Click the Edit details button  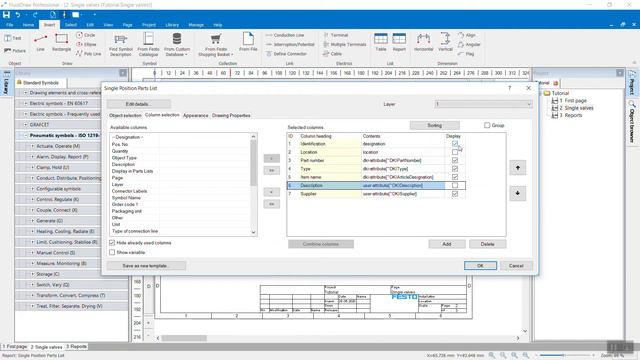pyautogui.click(x=138, y=104)
